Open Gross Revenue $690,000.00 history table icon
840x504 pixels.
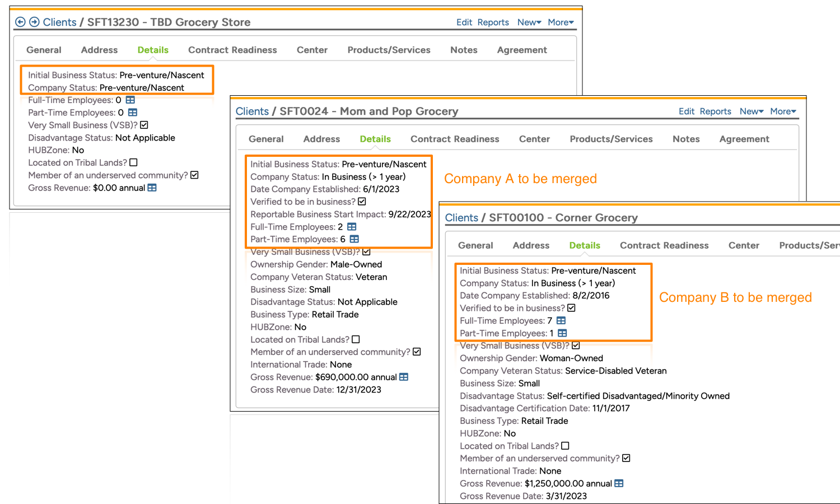click(x=404, y=377)
